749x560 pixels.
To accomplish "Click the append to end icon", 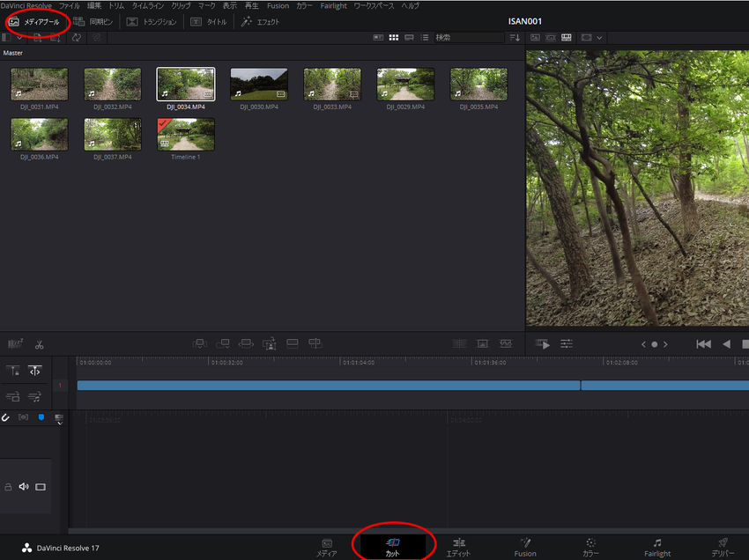I will [x=223, y=343].
